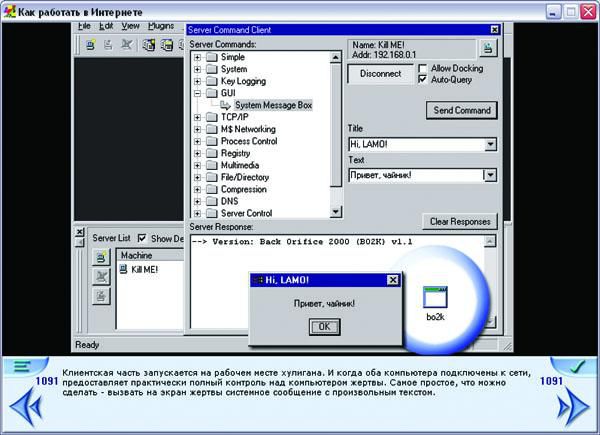Screen dimensions: 600x435
Task: Open the contents menu icon at bottom left
Action: coord(21,367)
